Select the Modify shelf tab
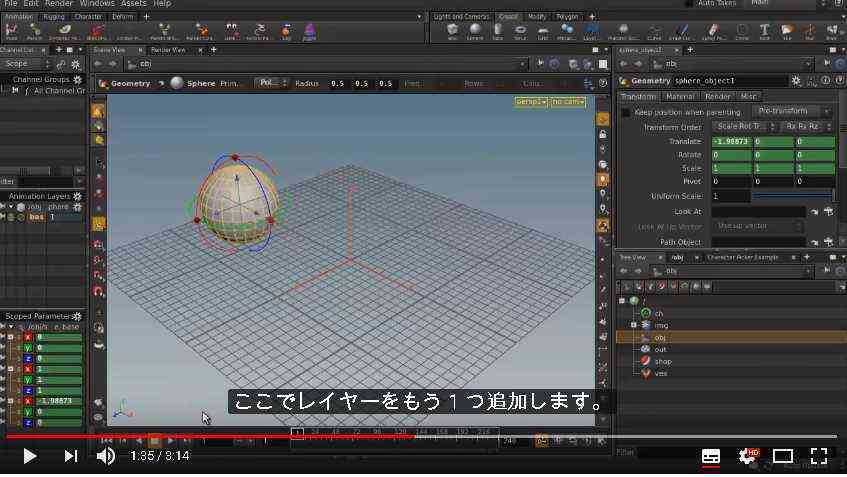The image size is (847, 477). tap(537, 17)
